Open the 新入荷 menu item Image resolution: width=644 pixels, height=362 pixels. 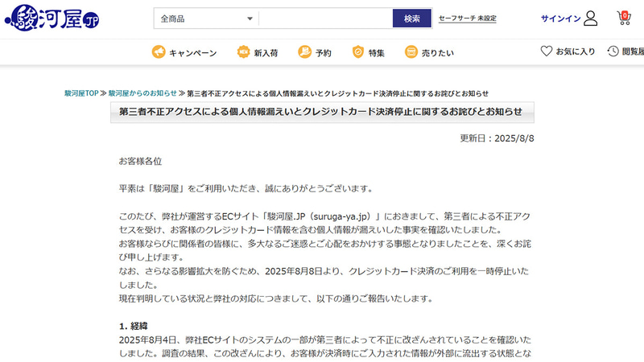266,53
